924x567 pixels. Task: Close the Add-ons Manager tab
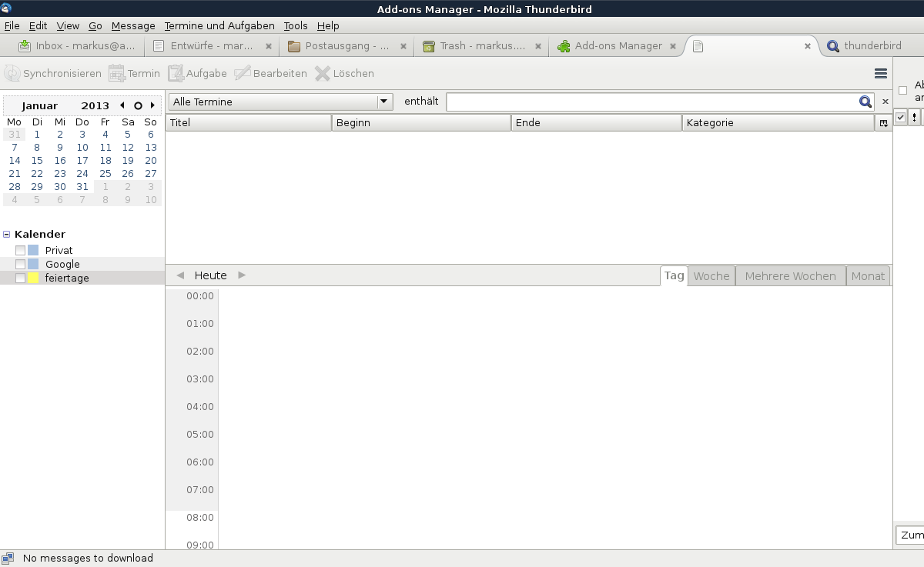coord(673,46)
